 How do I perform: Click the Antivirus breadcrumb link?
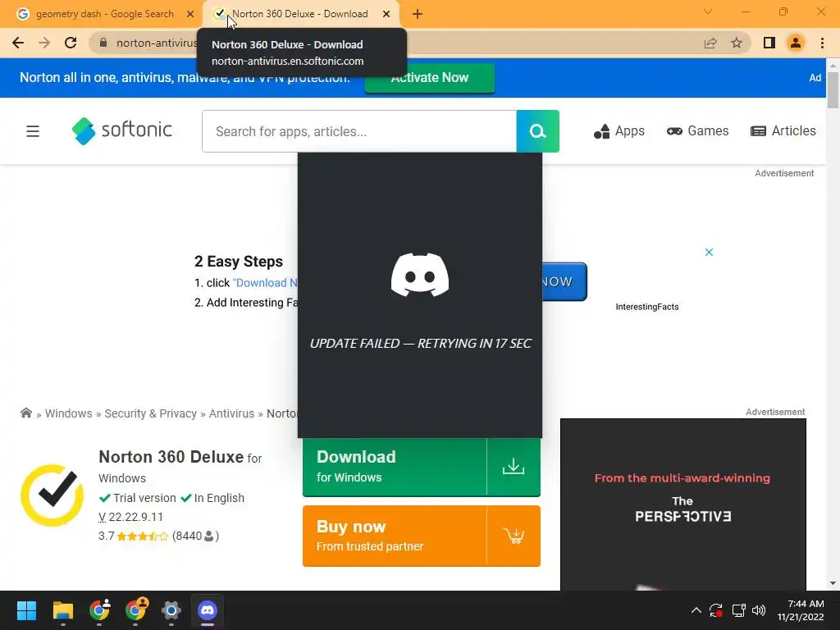click(231, 413)
